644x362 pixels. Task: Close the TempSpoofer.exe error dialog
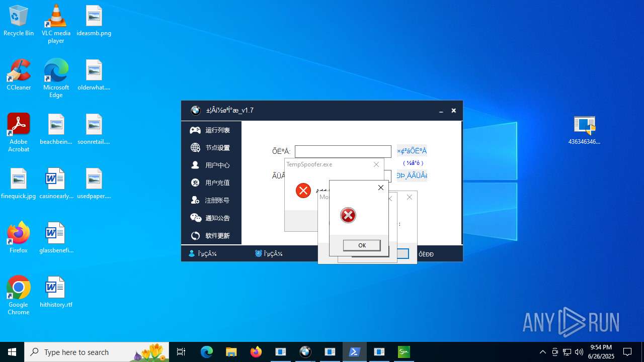tap(376, 164)
